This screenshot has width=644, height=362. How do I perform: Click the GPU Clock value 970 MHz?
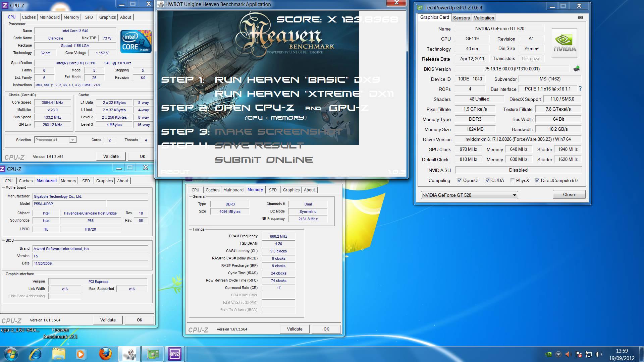pos(468,149)
